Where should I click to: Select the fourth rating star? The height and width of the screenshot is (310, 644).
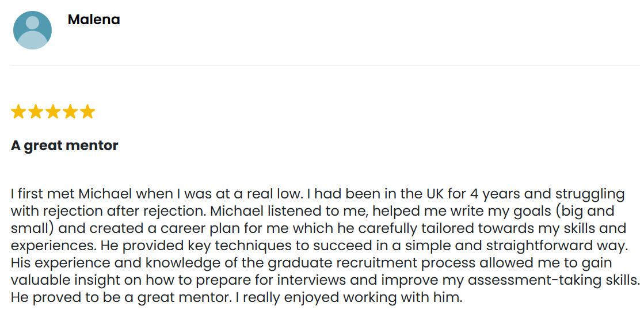pyautogui.click(x=70, y=112)
